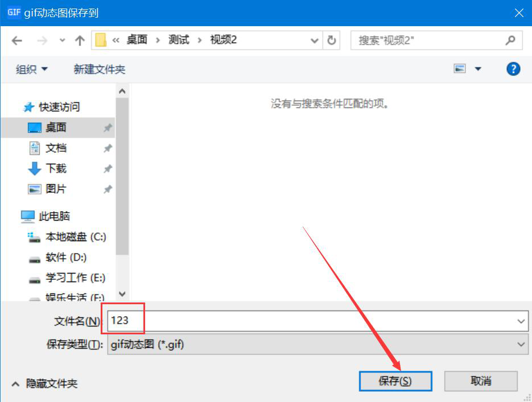Image resolution: width=532 pixels, height=402 pixels.
Task: Click the computer icon beside 此电脑
Action: (x=27, y=217)
